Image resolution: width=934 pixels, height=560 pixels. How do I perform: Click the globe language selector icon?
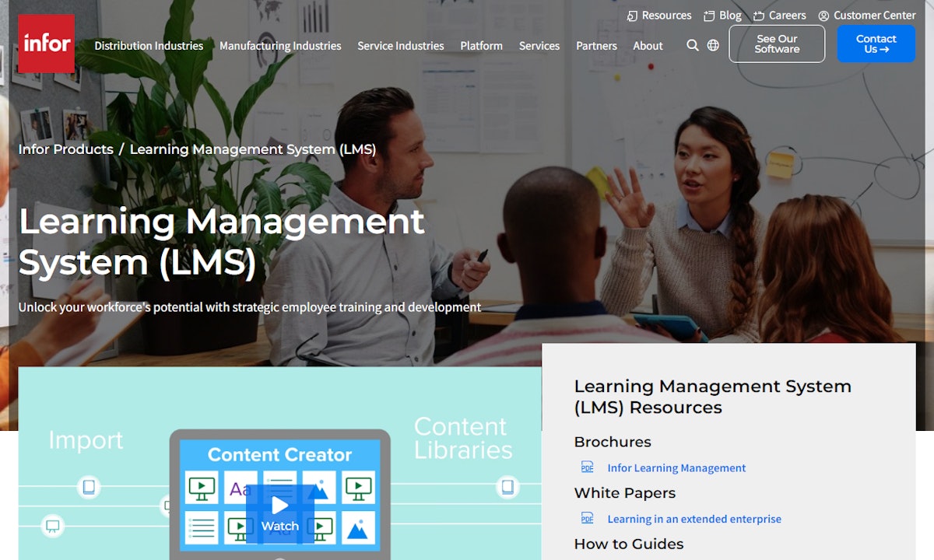point(712,45)
